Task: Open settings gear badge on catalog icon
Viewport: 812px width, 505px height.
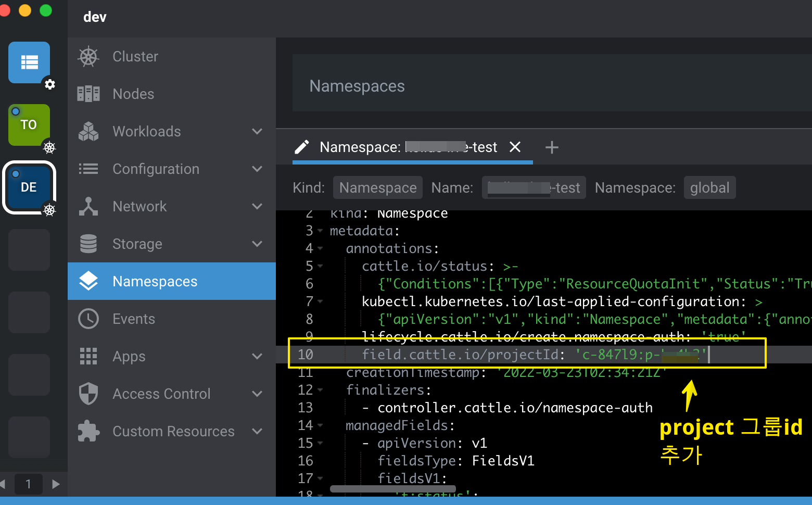Action: [x=49, y=84]
